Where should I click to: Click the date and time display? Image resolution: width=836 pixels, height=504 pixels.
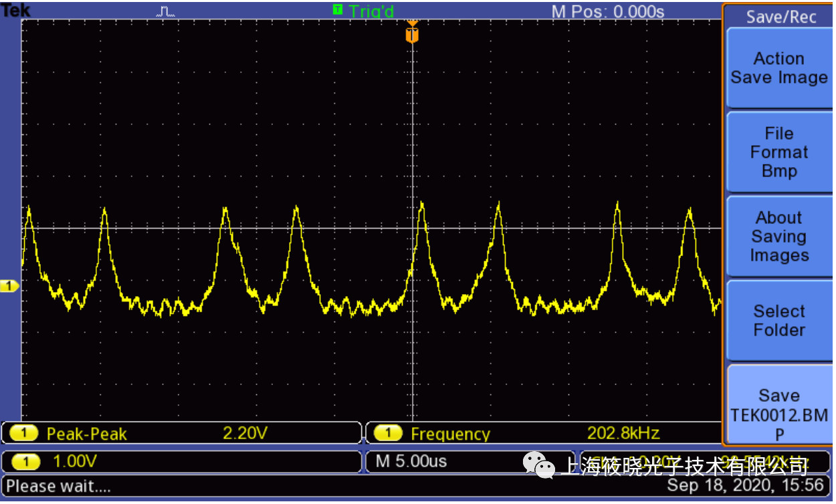coord(745,485)
